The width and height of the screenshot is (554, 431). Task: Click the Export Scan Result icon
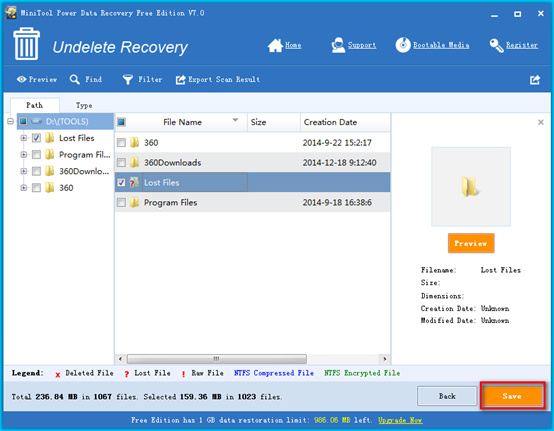(x=181, y=79)
